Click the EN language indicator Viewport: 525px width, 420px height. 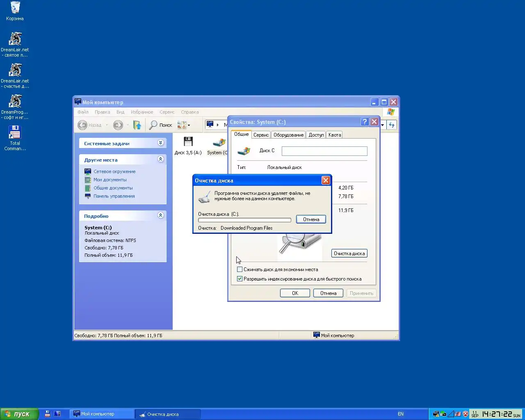pyautogui.click(x=401, y=414)
